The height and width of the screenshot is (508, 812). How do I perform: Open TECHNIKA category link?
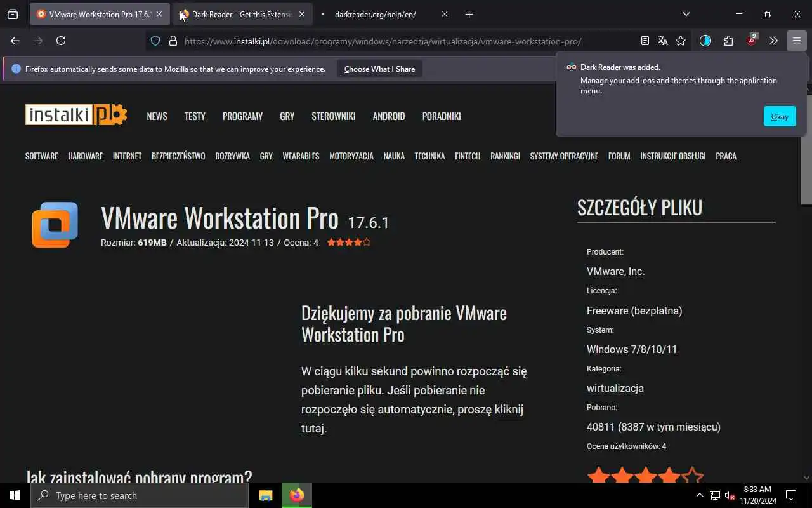pyautogui.click(x=429, y=156)
